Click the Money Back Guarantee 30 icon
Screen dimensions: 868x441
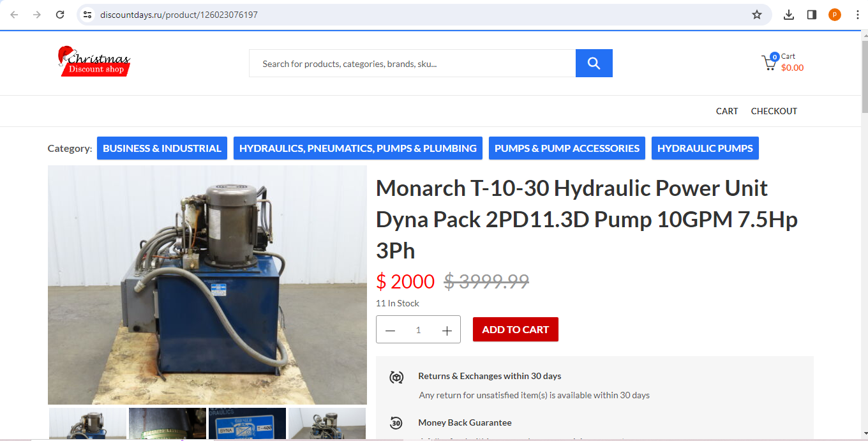pos(396,423)
